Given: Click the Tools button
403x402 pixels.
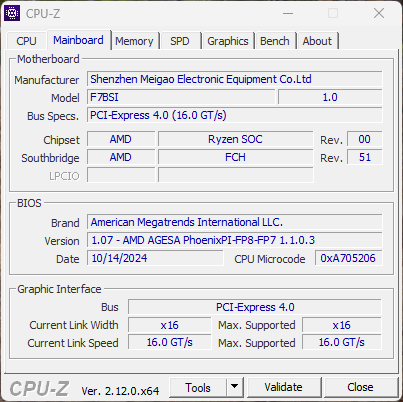Looking at the screenshot, I should click(x=198, y=387).
